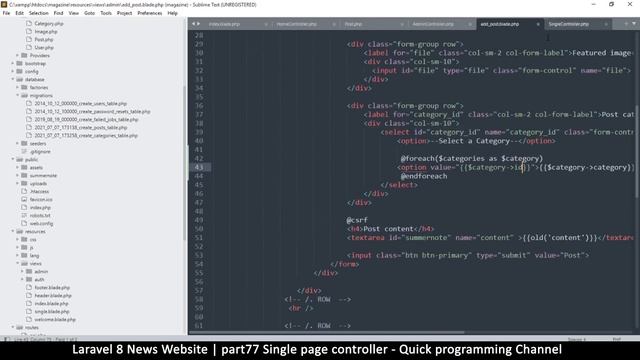Expand the admin folder
The image size is (640, 360).
tap(22, 271)
